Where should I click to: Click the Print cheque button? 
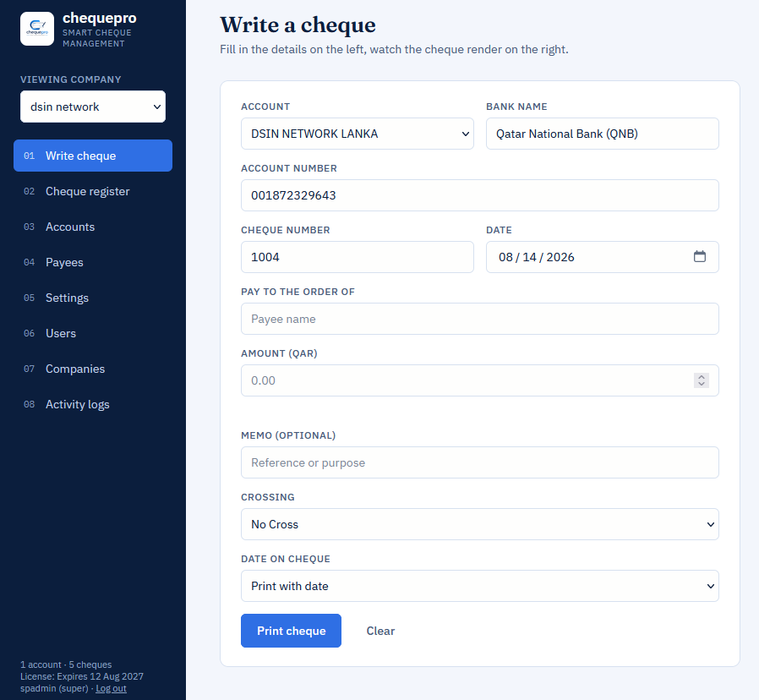coord(291,631)
